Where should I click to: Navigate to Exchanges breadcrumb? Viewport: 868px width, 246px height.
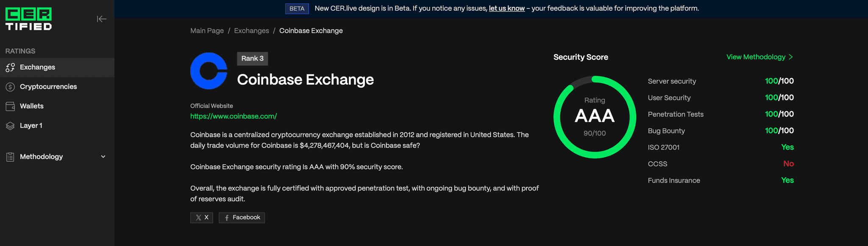click(251, 31)
